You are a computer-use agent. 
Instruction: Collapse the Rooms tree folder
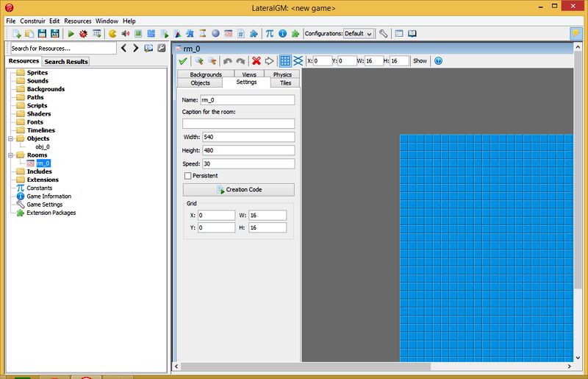(x=11, y=155)
